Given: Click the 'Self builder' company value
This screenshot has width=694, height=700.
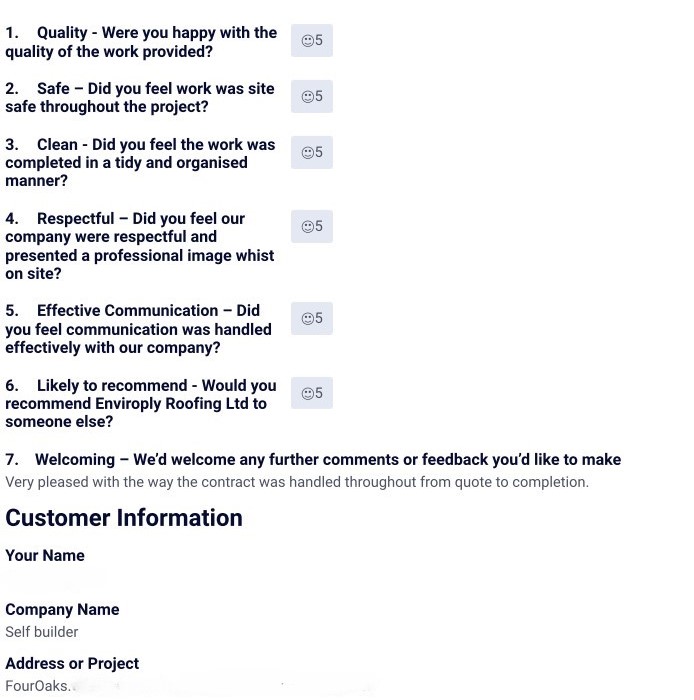Looking at the screenshot, I should tap(42, 632).
